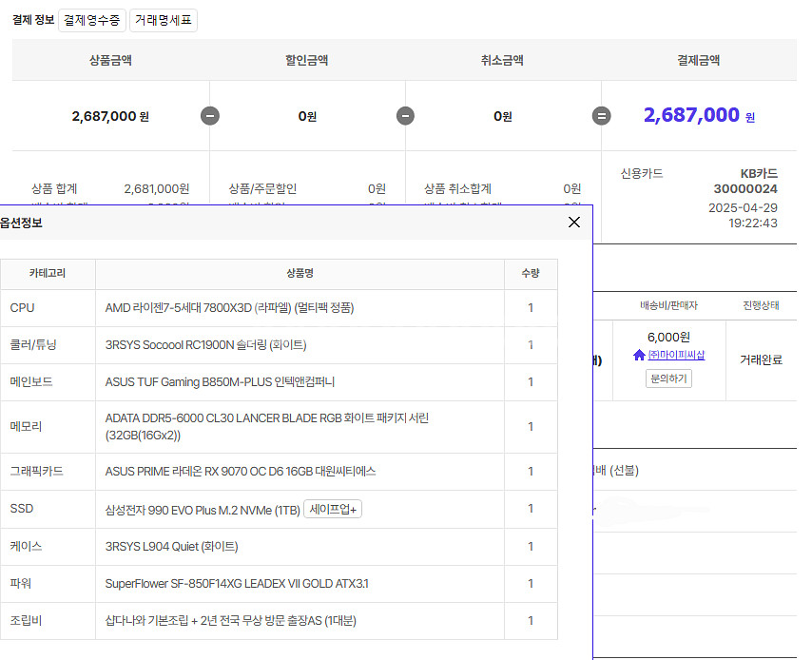Click the 케이스 category cell
The width and height of the screenshot is (812, 660).
tap(48, 547)
